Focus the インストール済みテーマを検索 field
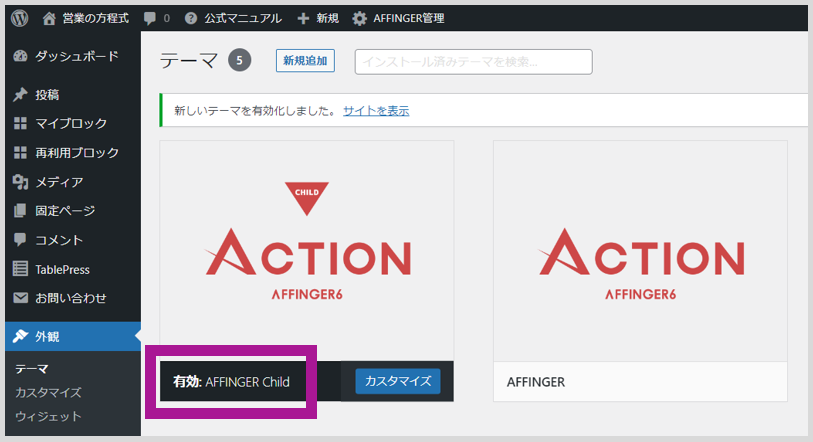The width and height of the screenshot is (813, 442). 473,62
